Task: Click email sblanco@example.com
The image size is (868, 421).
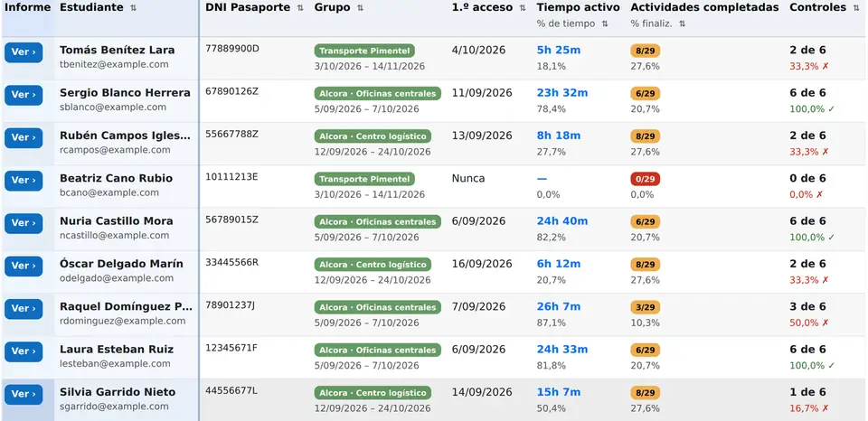Action: click(113, 108)
